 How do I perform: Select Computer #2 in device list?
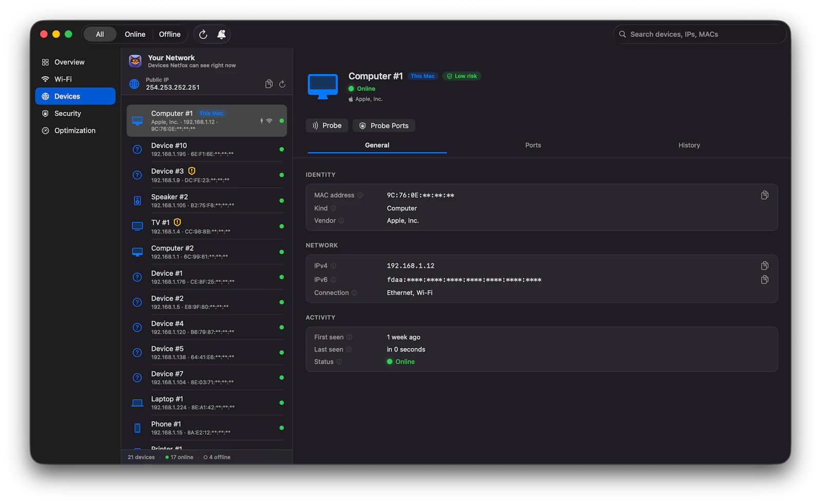[207, 252]
